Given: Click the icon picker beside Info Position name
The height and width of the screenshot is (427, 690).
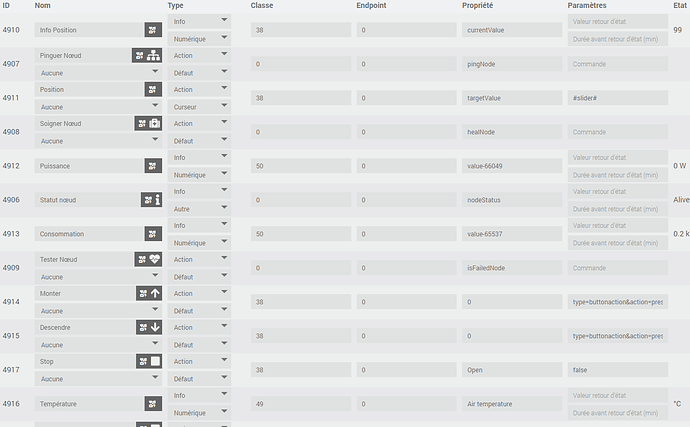Looking at the screenshot, I should pos(152,30).
